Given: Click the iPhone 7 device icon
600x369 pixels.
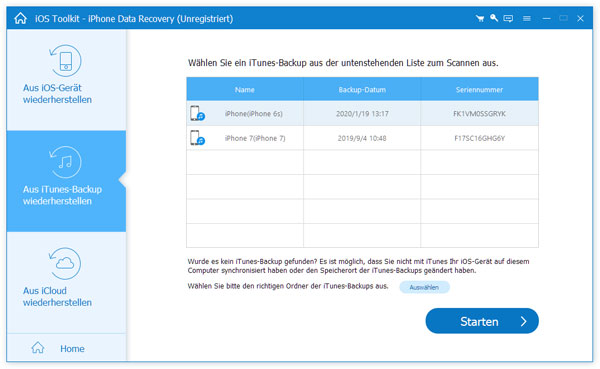Looking at the screenshot, I should tap(197, 138).
